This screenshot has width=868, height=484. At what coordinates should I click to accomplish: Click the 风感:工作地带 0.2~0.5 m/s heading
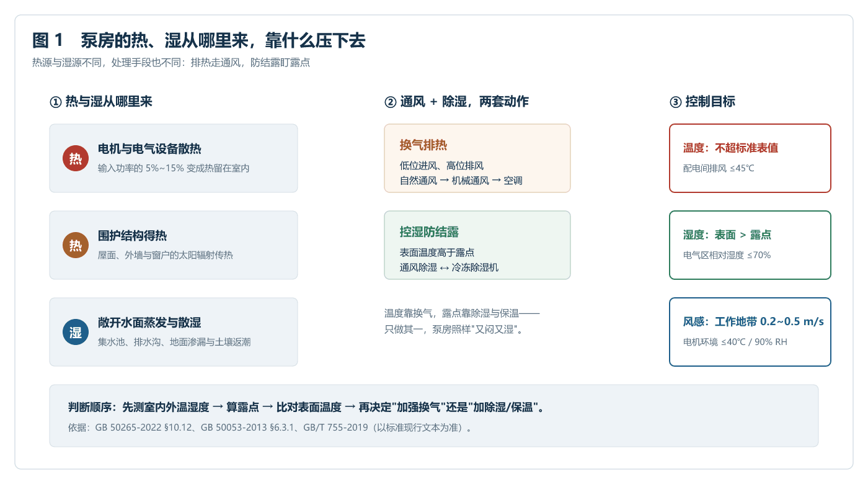[x=753, y=321]
